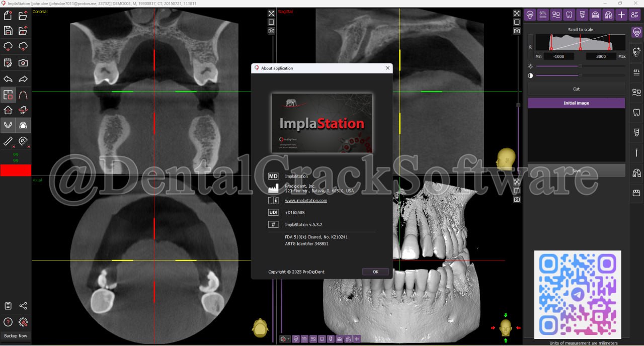The width and height of the screenshot is (644, 346).
Task: Click Sagittal slice scrollbar handle
Action: click(518, 105)
